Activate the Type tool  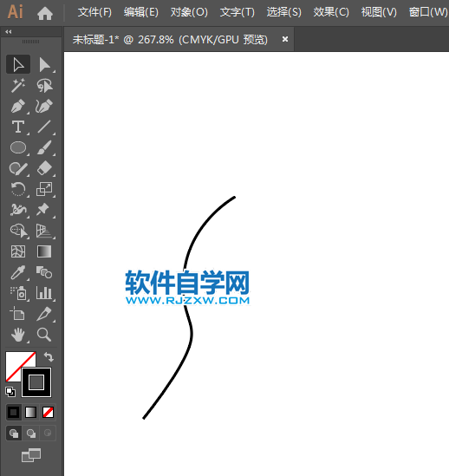(x=18, y=127)
